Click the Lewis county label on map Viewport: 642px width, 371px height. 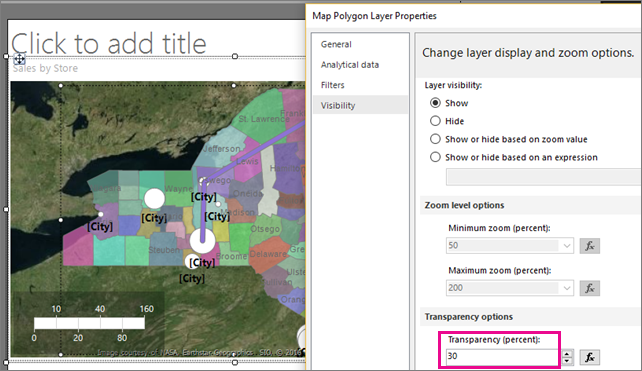pyautogui.click(x=247, y=161)
